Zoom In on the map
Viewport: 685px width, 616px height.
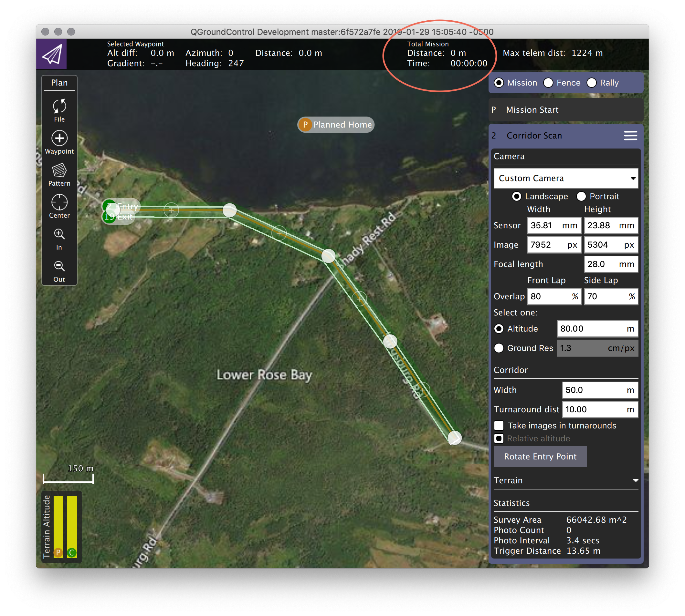(59, 239)
